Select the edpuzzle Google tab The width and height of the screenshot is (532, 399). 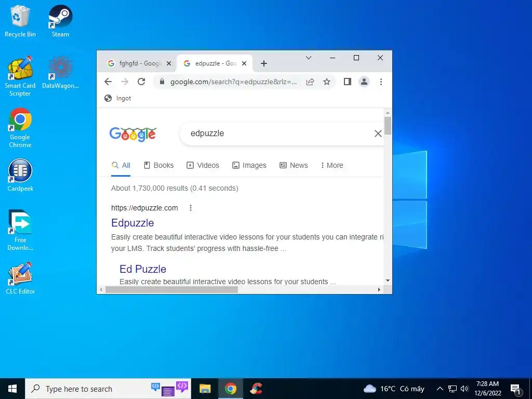click(215, 63)
